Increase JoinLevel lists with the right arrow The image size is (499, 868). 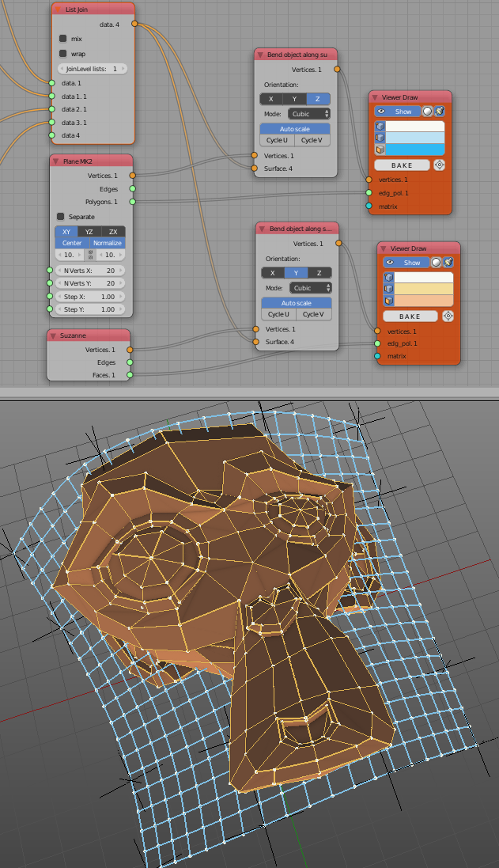pyautogui.click(x=123, y=69)
